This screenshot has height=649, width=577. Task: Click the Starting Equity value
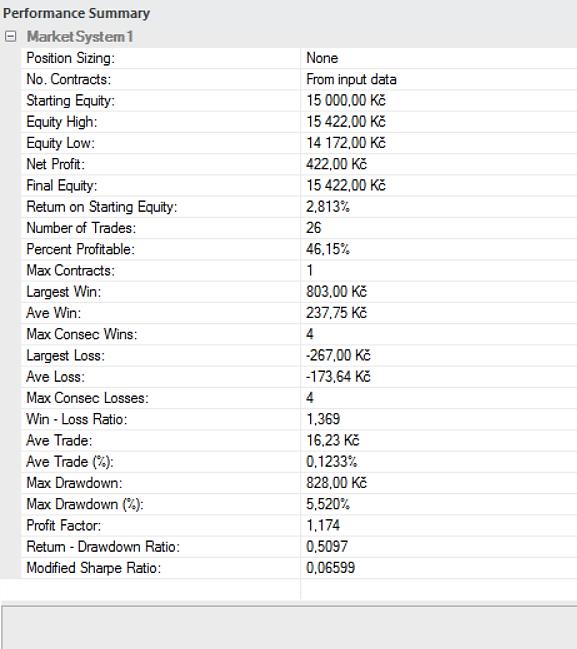[346, 100]
